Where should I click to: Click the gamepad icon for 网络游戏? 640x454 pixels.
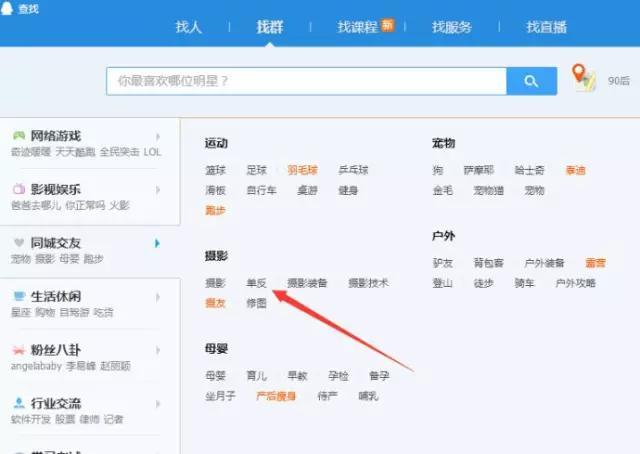tap(19, 136)
